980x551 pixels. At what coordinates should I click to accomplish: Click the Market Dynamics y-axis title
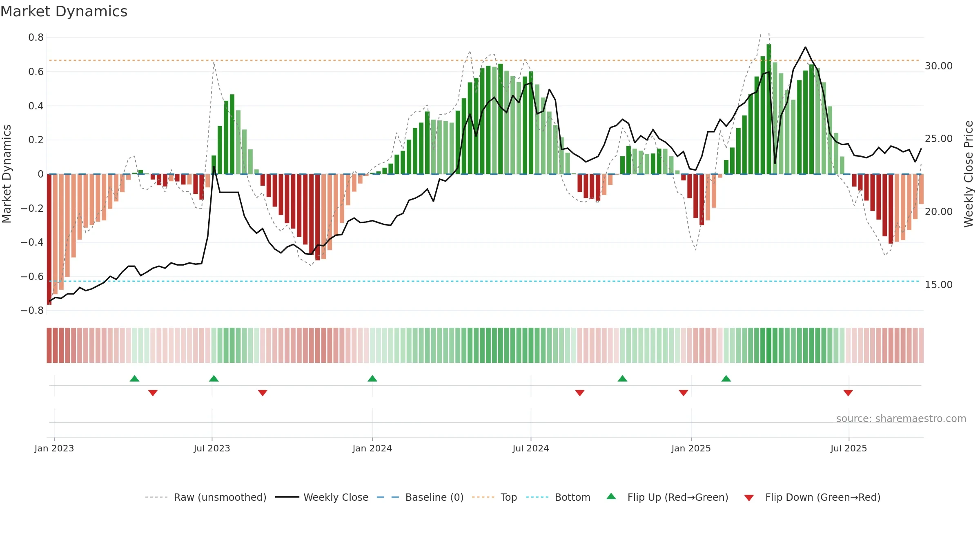[x=7, y=174]
